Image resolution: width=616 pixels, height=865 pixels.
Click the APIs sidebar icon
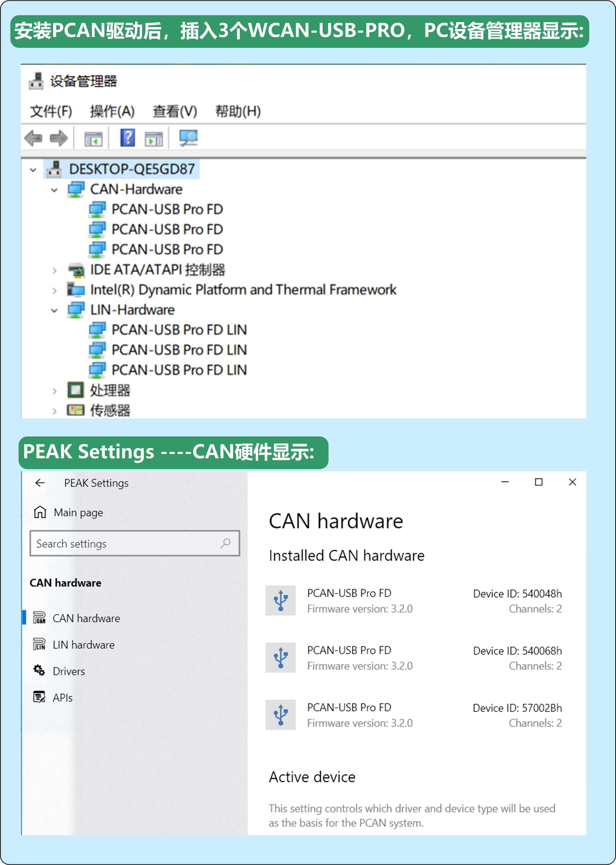pyautogui.click(x=39, y=697)
